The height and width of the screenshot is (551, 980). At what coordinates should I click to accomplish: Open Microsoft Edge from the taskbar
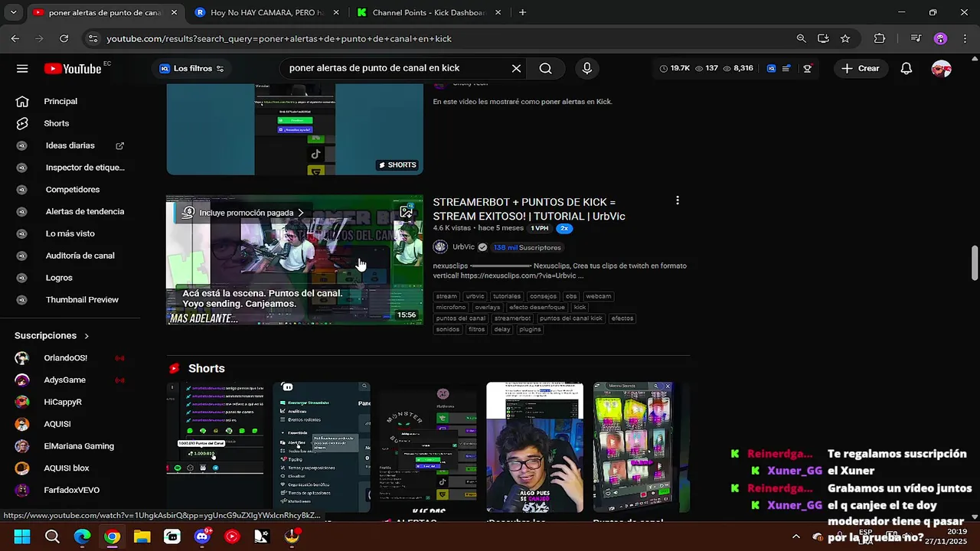[82, 536]
